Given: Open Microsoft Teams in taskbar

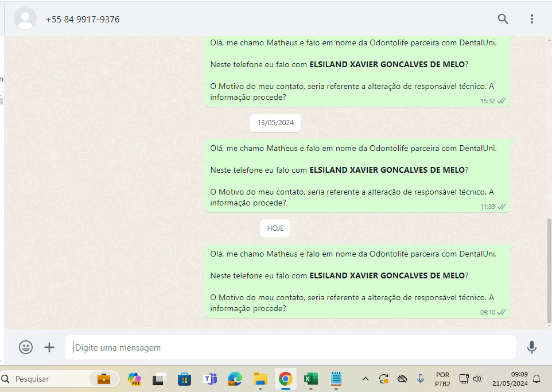Looking at the screenshot, I should pyautogui.click(x=210, y=379).
